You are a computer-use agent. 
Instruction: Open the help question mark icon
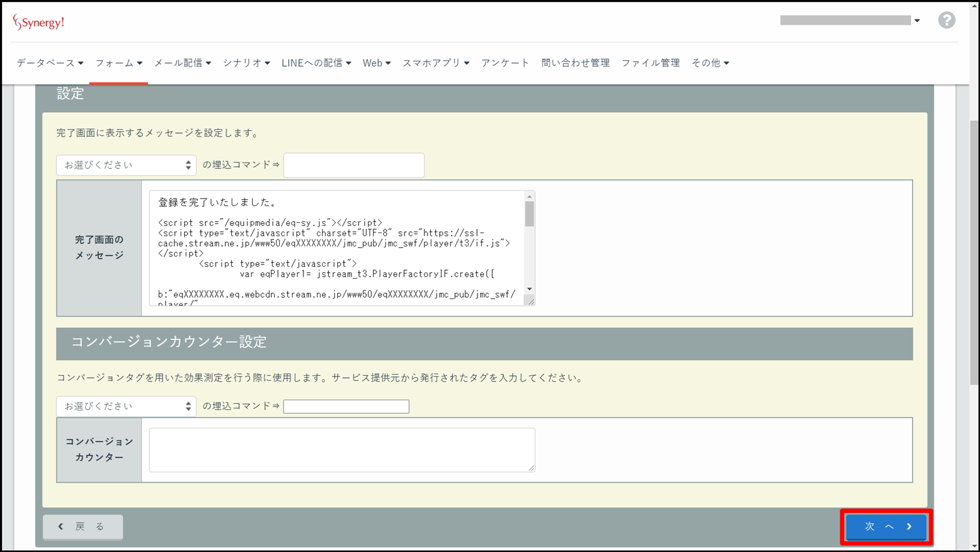pyautogui.click(x=946, y=20)
